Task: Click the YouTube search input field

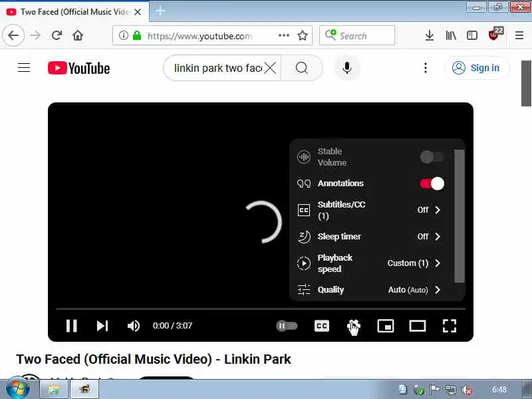Action: click(x=217, y=68)
